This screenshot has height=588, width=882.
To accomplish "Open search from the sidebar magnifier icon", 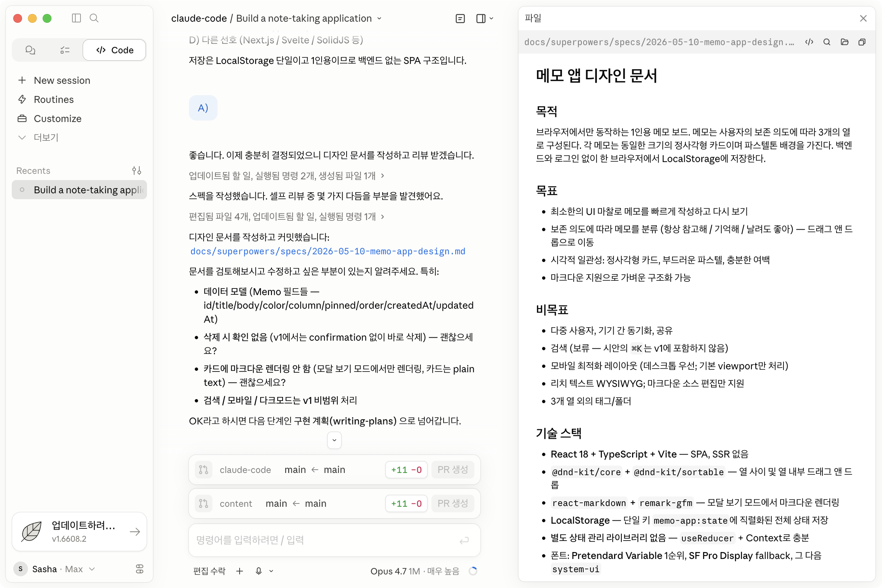I will coord(94,18).
